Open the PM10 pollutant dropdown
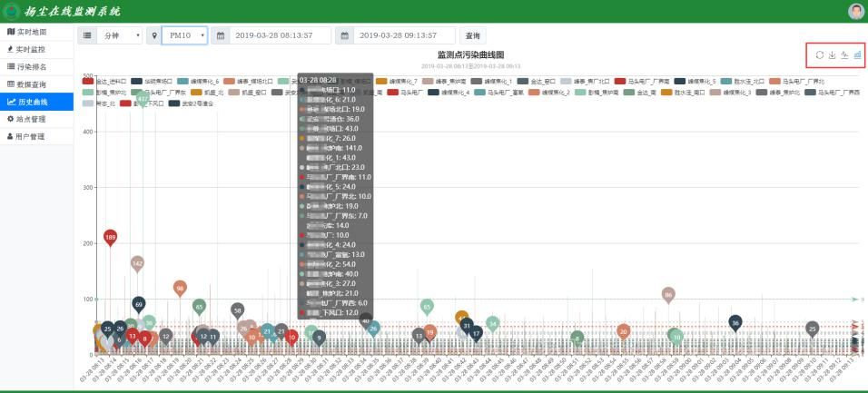 point(184,35)
